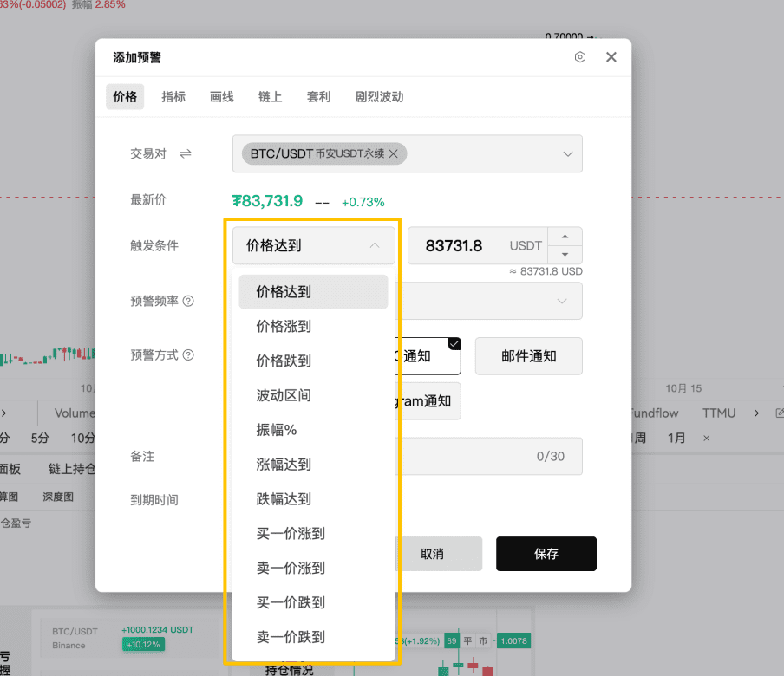Select 买一价涨到 option
784x676 pixels.
point(313,533)
